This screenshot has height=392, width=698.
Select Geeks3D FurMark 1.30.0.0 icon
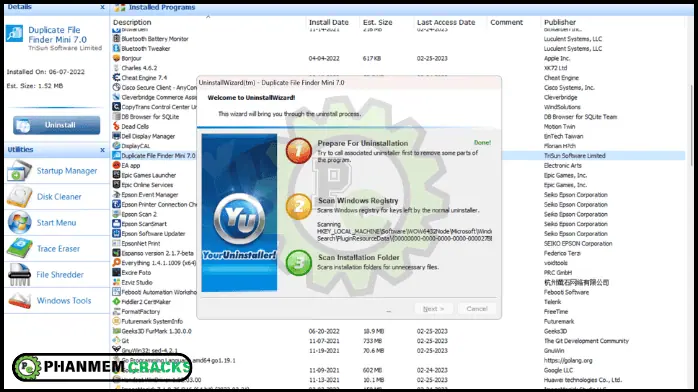(116, 331)
